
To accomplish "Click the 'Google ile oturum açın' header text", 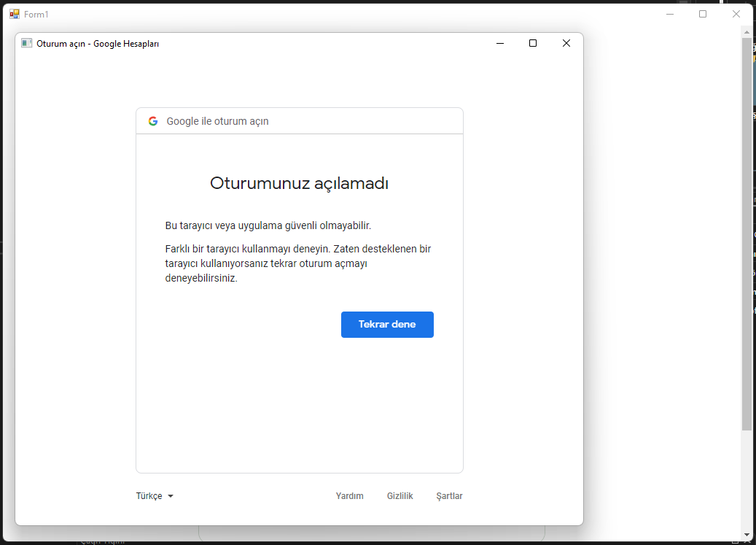I will pyautogui.click(x=217, y=121).
